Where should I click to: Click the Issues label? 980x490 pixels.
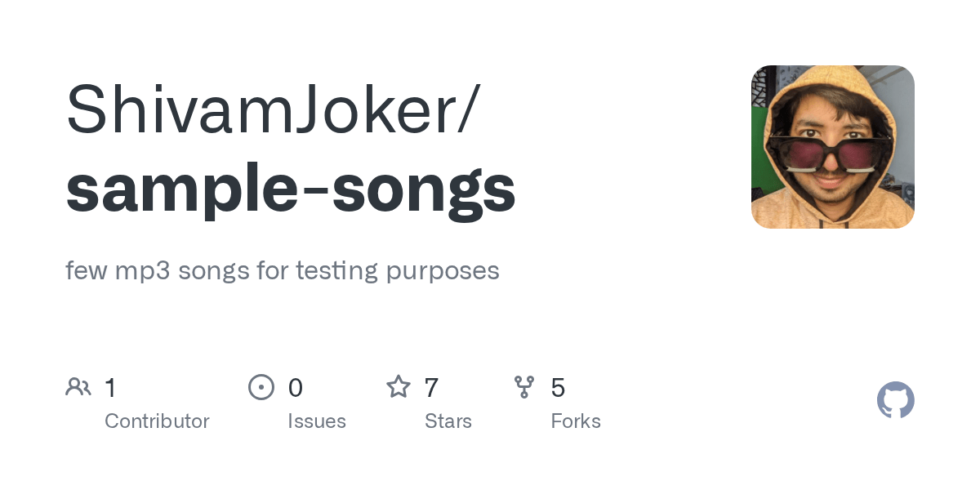[317, 421]
